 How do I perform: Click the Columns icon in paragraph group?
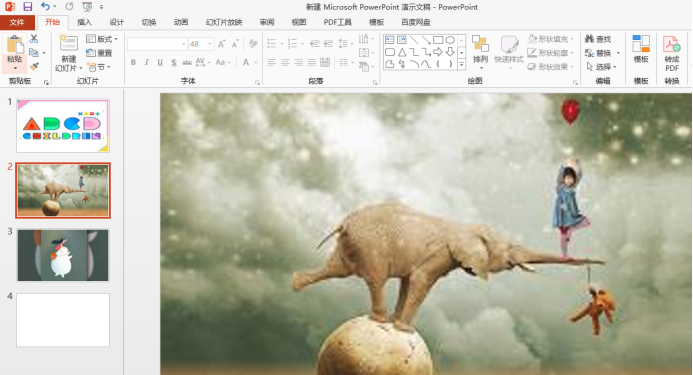[343, 63]
